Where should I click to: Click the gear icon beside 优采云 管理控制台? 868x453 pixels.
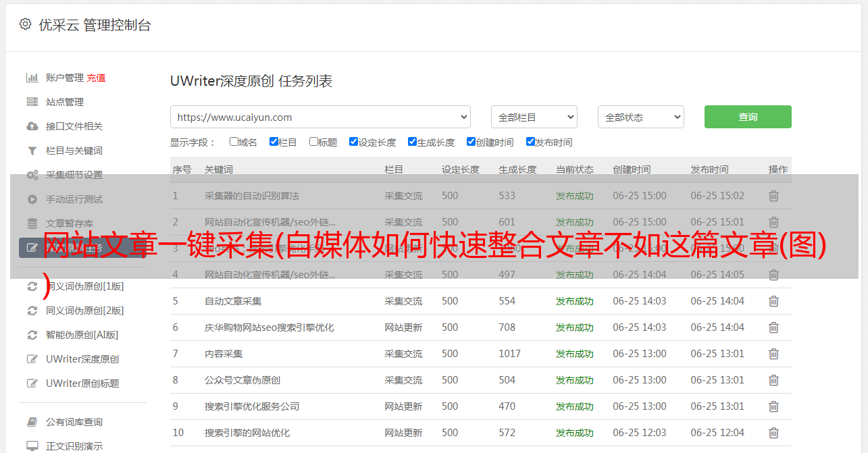click(x=25, y=24)
